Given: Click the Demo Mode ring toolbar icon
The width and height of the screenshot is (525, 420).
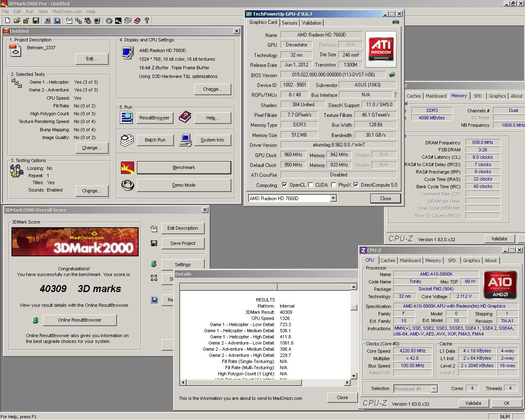Looking at the screenshot, I should click(x=109, y=21).
